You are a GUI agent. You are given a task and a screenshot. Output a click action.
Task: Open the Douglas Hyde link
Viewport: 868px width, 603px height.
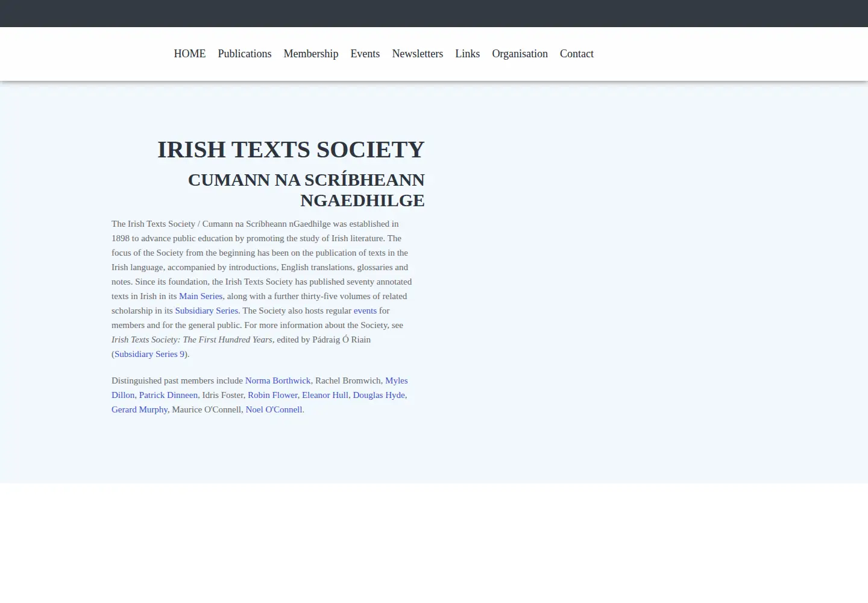coord(379,395)
